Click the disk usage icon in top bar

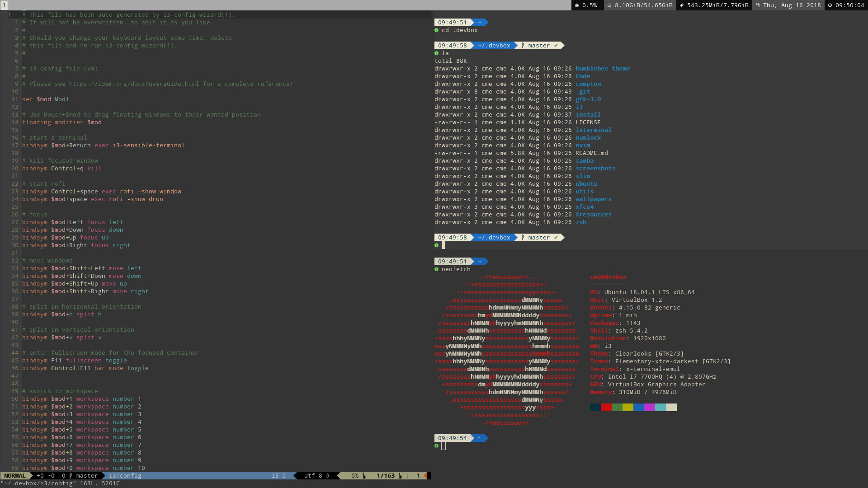609,5
